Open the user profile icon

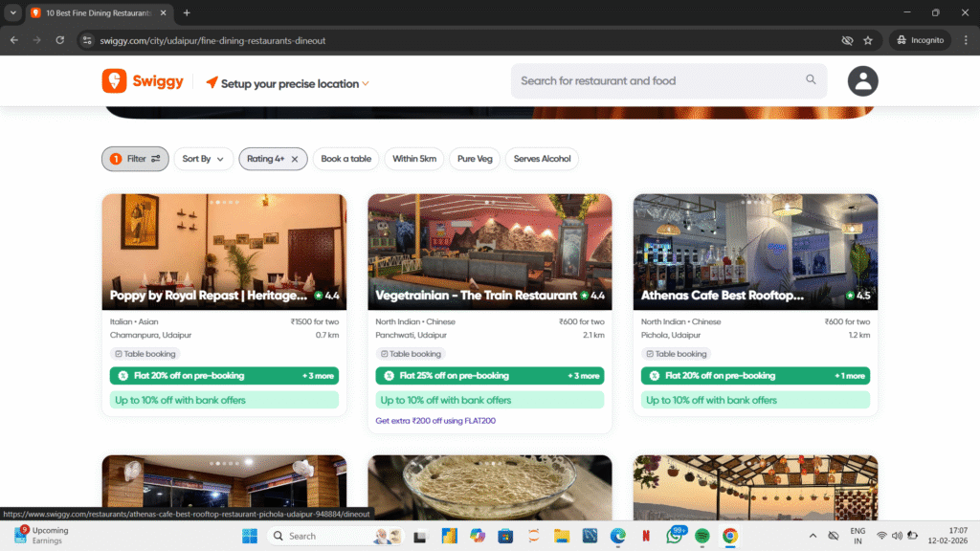862,81
